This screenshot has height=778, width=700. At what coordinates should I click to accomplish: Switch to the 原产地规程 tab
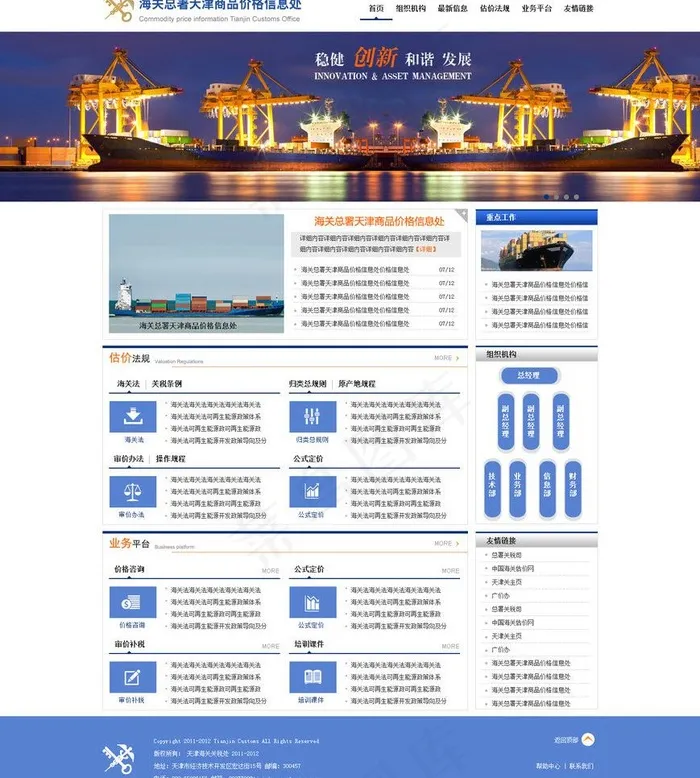click(x=357, y=384)
